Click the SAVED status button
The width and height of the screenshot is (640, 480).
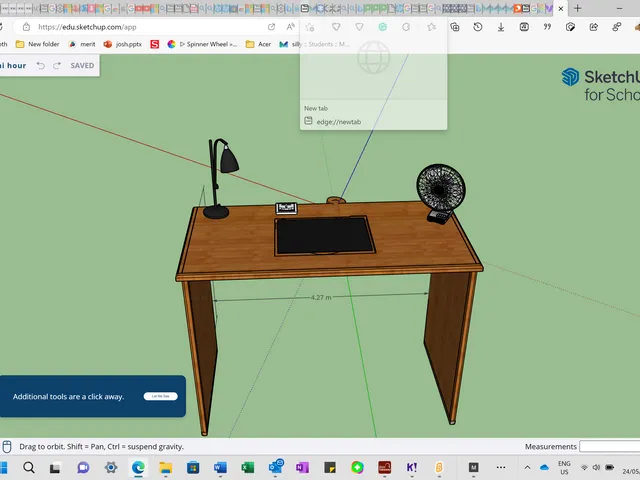[82, 65]
